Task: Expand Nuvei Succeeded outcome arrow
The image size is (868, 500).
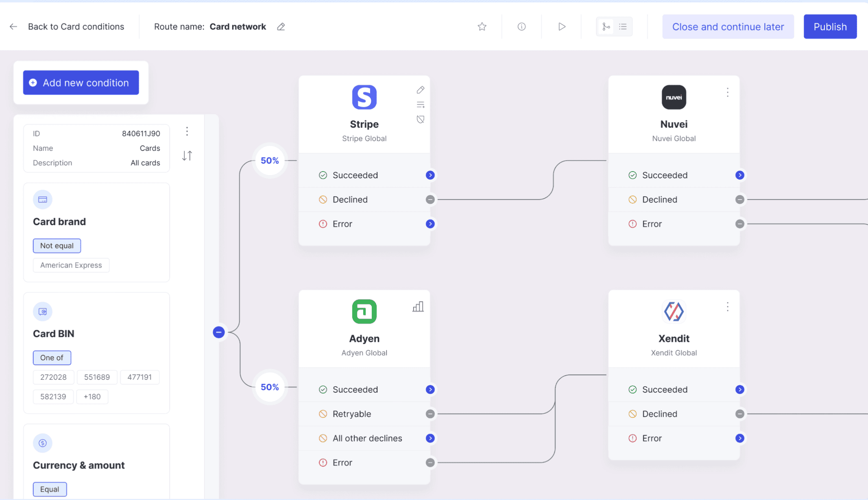Action: [x=740, y=175]
